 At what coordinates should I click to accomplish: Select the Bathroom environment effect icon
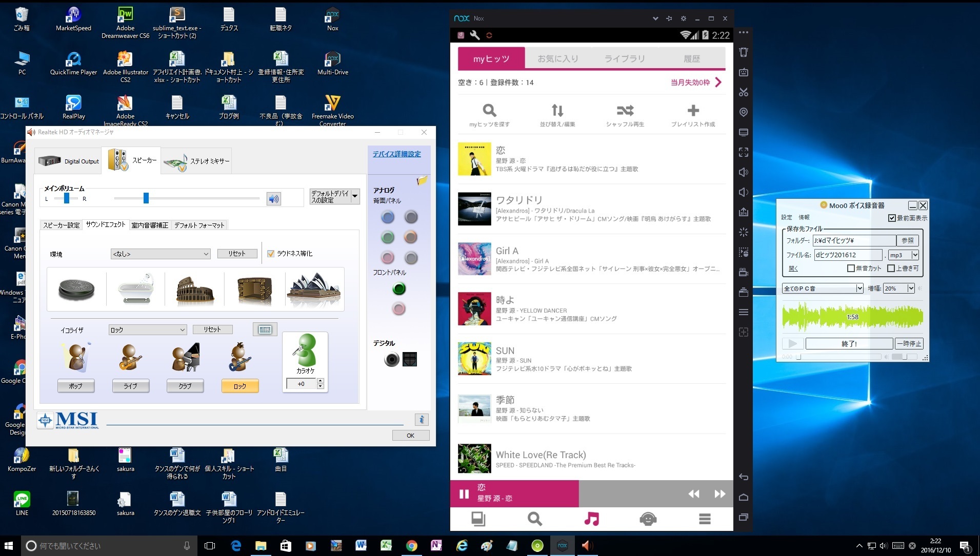click(x=135, y=289)
